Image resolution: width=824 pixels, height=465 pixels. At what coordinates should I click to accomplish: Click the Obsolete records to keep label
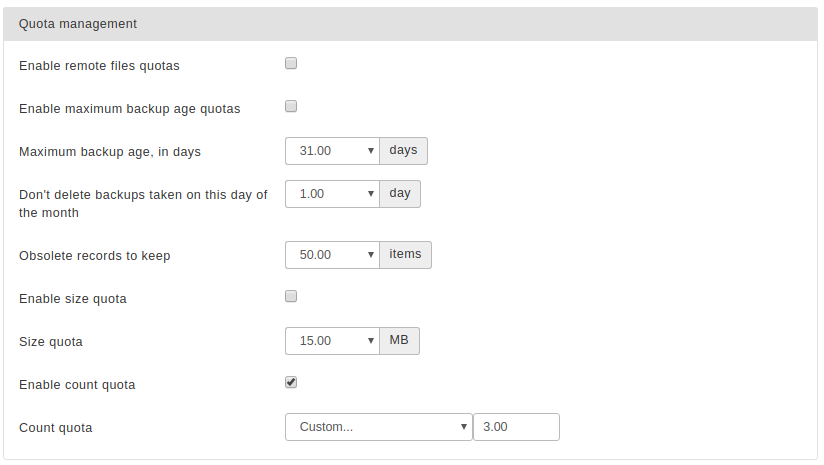pos(95,256)
